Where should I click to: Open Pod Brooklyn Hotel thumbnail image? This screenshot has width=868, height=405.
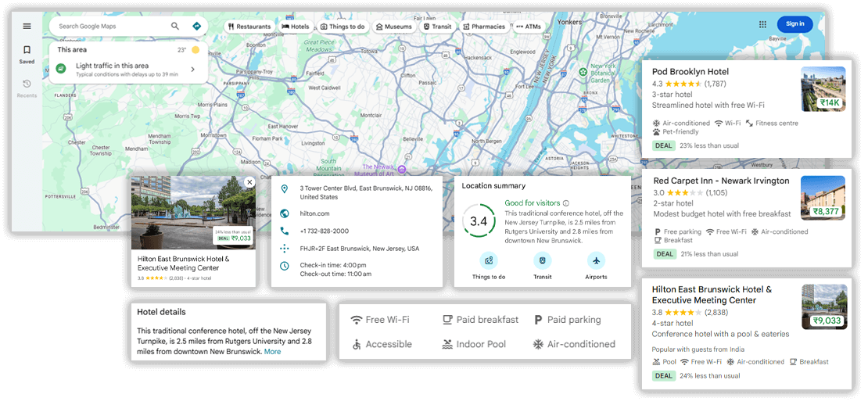click(x=823, y=88)
